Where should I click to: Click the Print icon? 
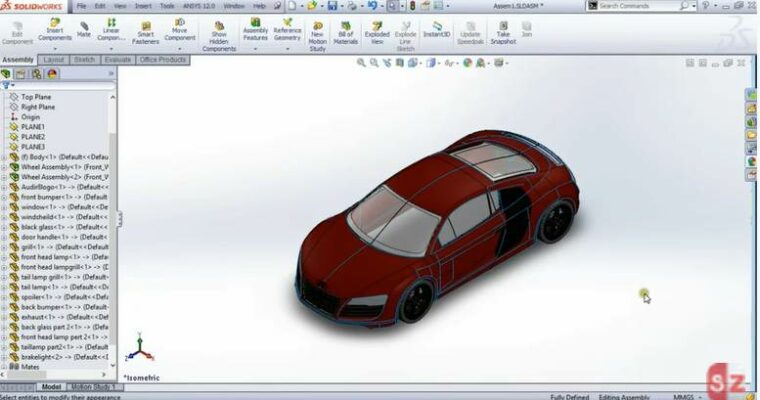tap(352, 6)
